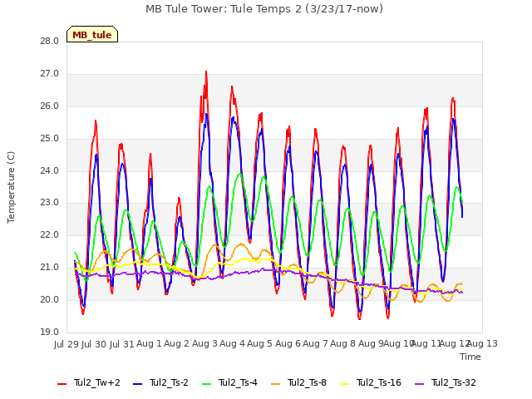Click the green Tul2_Ts-4 legend swatch
Image resolution: width=532 pixels, height=399 pixels.
[x=206, y=384]
